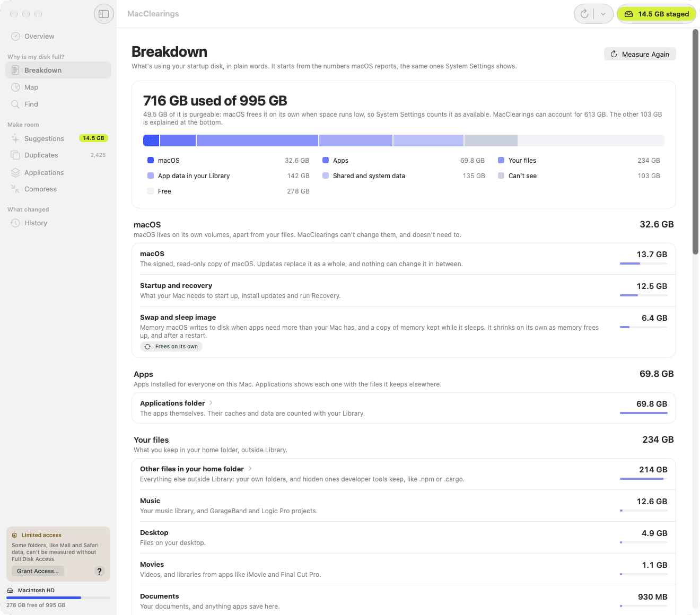Click the macOS legend color swatch
Viewport: 700px width, 615px height.
point(151,160)
